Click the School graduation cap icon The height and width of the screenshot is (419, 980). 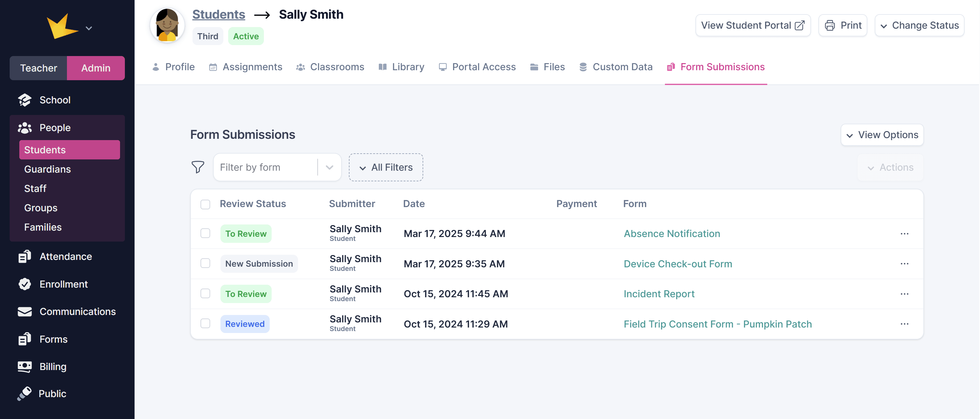click(x=25, y=100)
